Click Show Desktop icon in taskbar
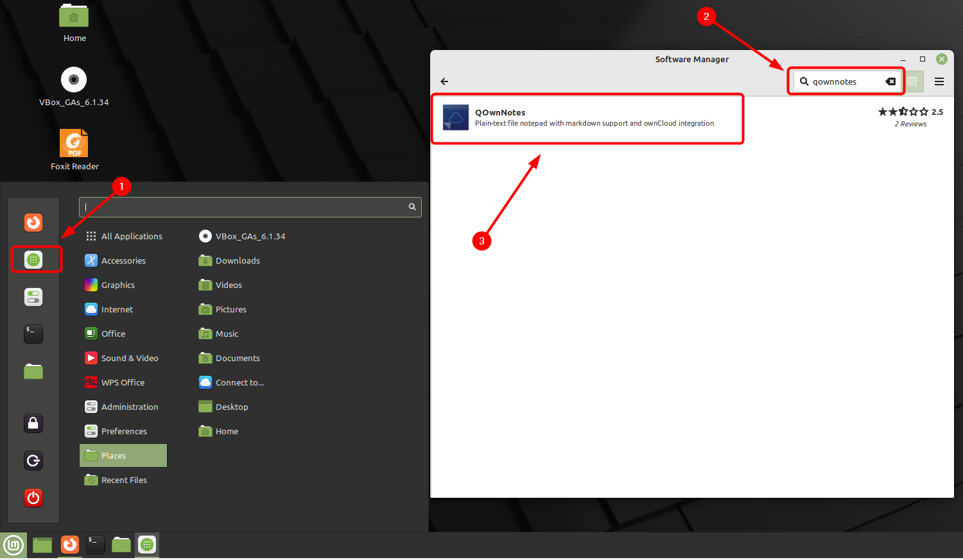The image size is (963, 560). (42, 545)
